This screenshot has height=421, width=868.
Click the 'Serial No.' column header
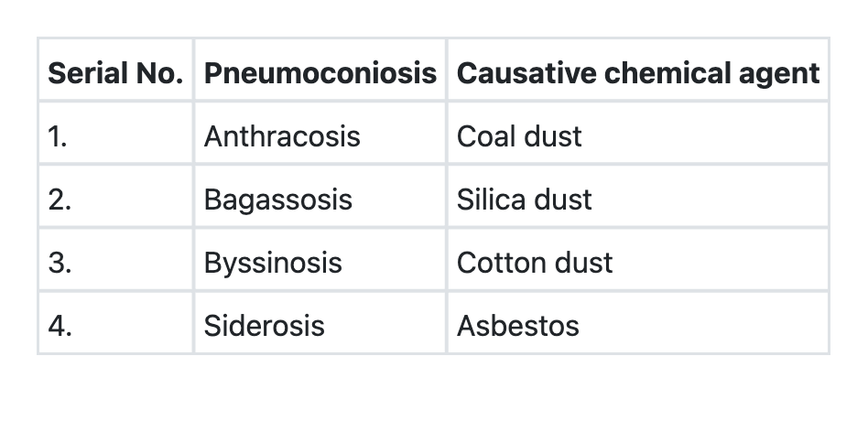[116, 72]
